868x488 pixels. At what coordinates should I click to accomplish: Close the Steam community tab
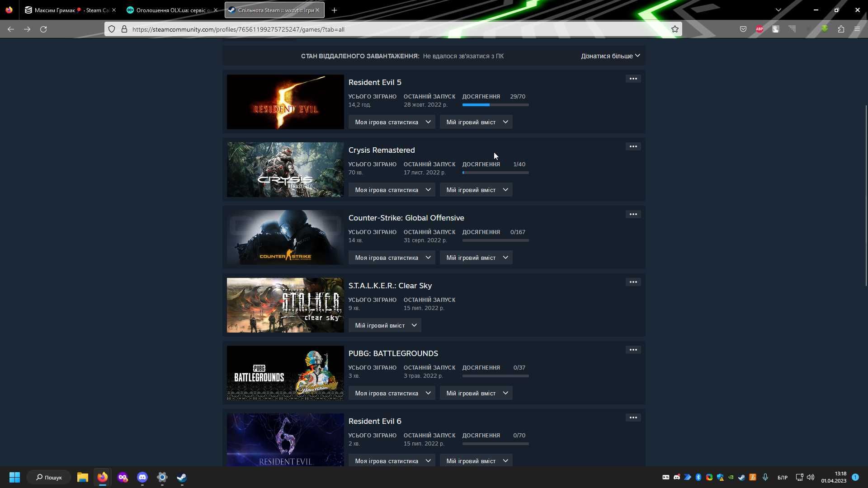317,10
